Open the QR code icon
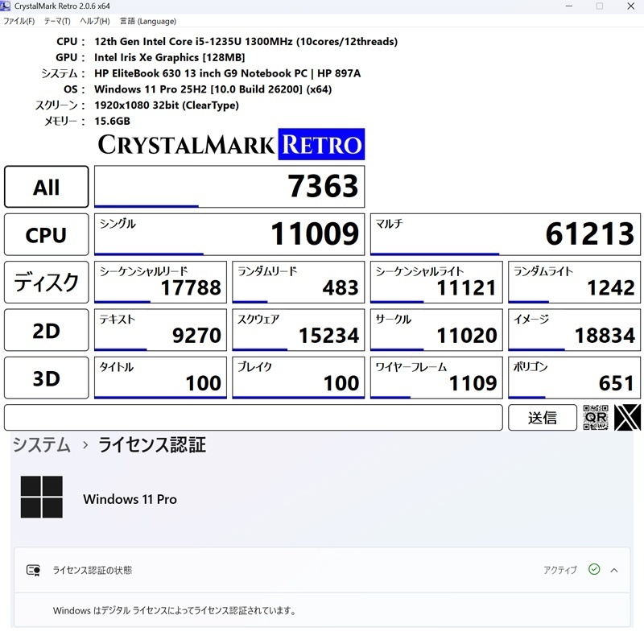 pos(596,417)
